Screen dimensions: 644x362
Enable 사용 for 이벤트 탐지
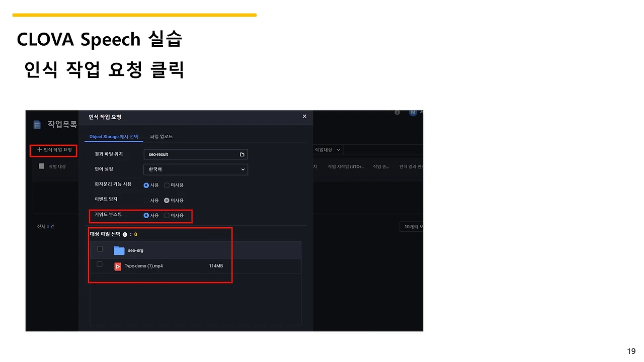point(147,200)
